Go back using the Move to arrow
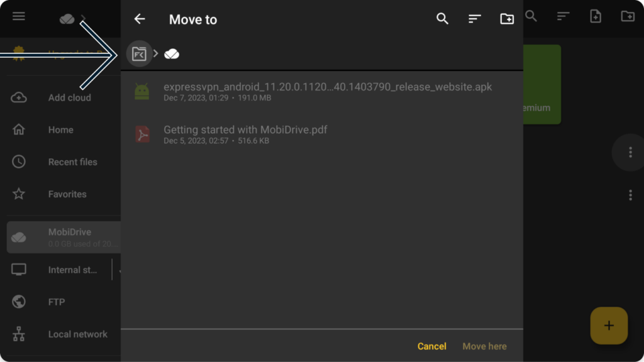Viewport: 644px width, 362px height. [140, 19]
